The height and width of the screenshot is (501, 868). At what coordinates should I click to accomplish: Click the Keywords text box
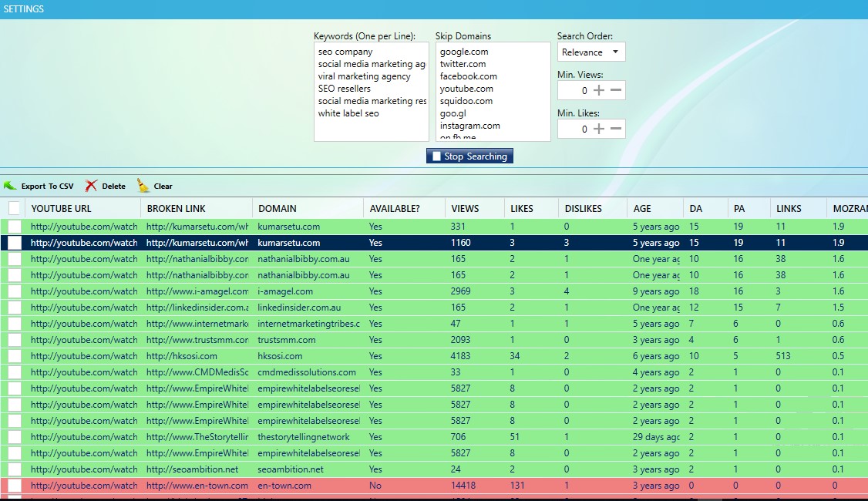pos(372,92)
